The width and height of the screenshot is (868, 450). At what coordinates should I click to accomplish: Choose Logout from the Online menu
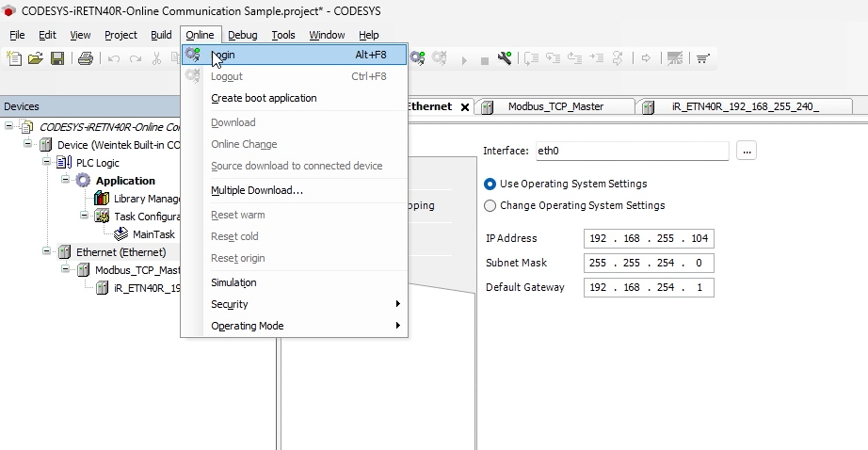[295, 76]
